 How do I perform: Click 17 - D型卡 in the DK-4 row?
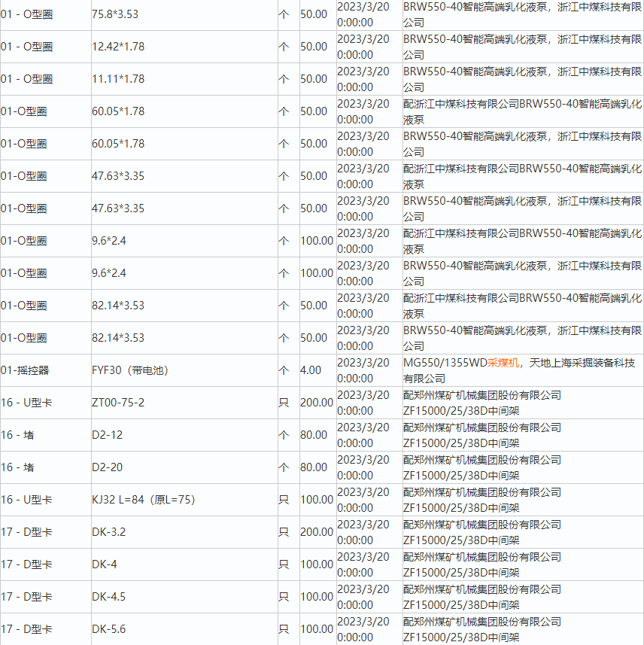[45, 564]
